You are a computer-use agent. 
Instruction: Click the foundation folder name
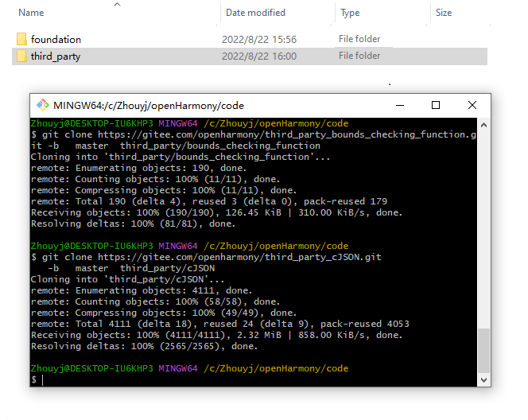(x=56, y=39)
